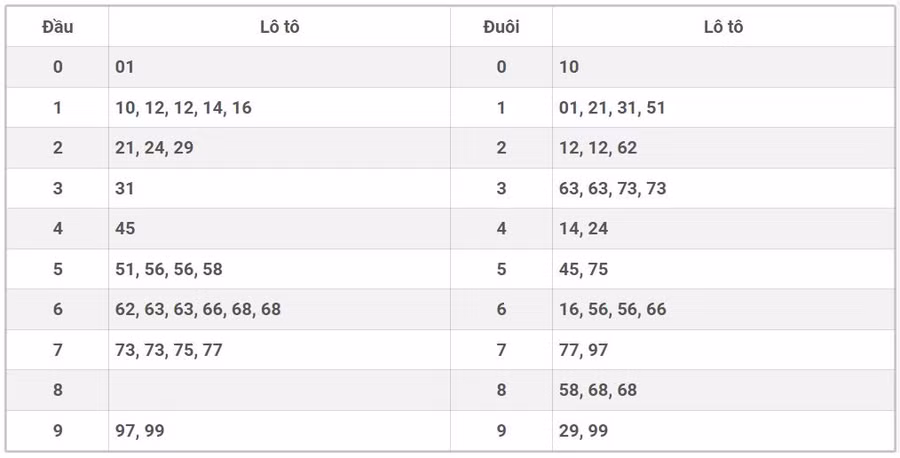900x458 pixels.
Task: Select the 16, 56, 56, 66 cell
Action: [613, 309]
